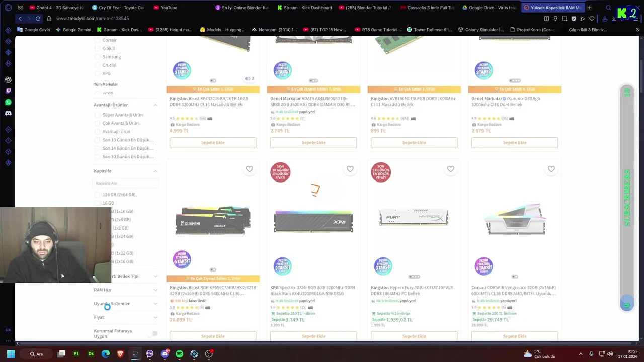Open Brave browser from the taskbar
Screen dimensions: 644x362
pyautogui.click(x=120, y=354)
